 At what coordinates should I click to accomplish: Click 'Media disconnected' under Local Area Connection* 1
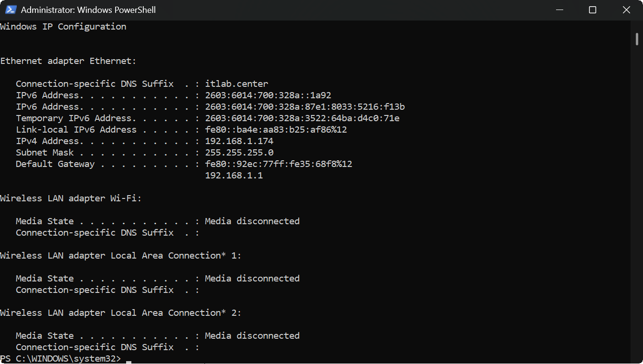pos(252,279)
